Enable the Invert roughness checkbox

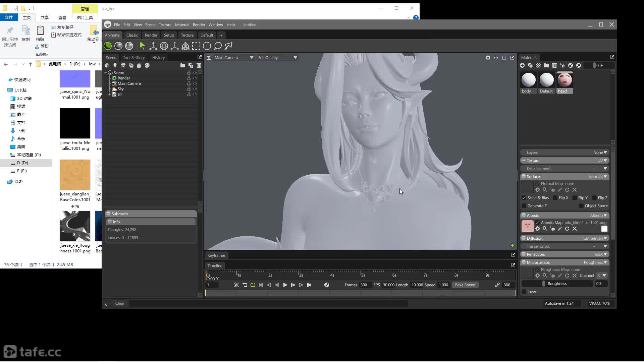click(x=524, y=292)
